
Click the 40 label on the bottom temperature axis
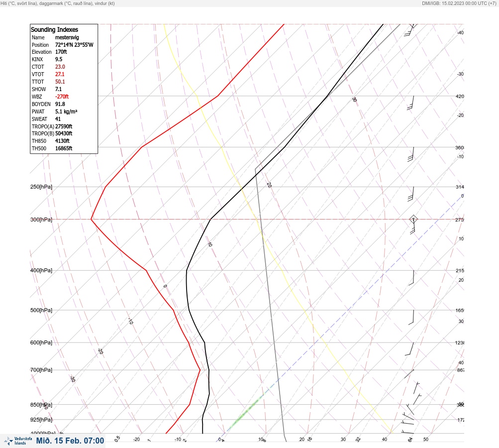pyautogui.click(x=385, y=440)
